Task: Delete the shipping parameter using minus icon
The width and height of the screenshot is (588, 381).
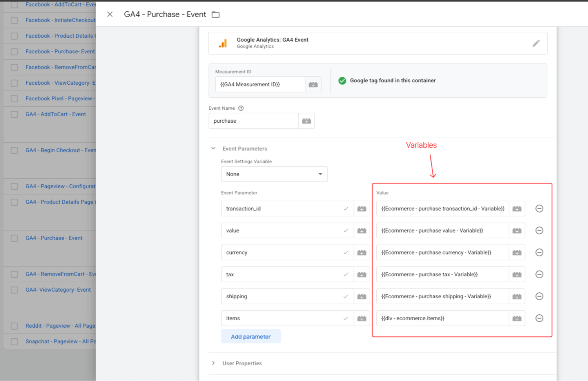Action: [539, 296]
